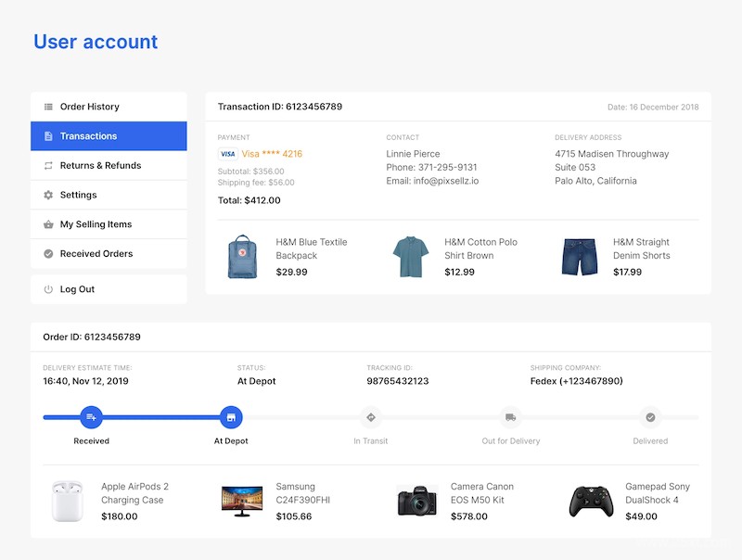
Task: Click the Shipping fee: $56.00 line
Action: (256, 183)
